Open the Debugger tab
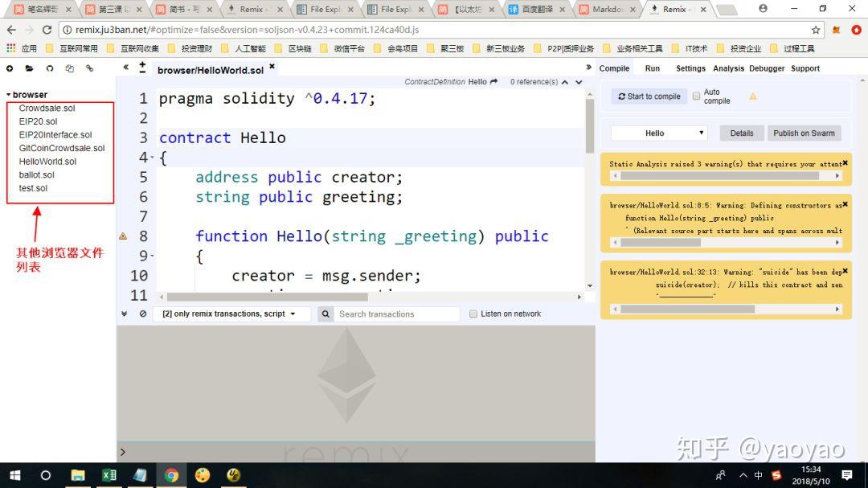Viewport: 868px width, 488px height. (767, 68)
